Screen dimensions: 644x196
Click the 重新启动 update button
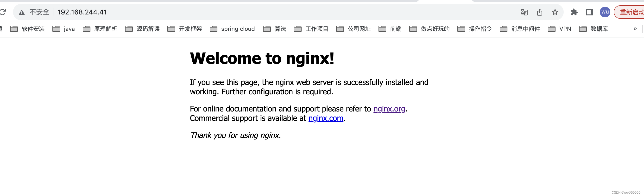click(630, 12)
